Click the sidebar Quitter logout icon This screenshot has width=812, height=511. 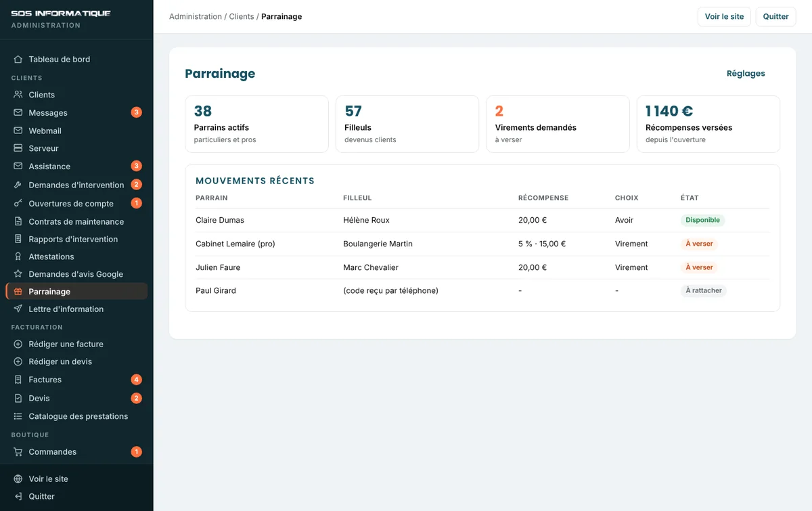click(x=18, y=496)
